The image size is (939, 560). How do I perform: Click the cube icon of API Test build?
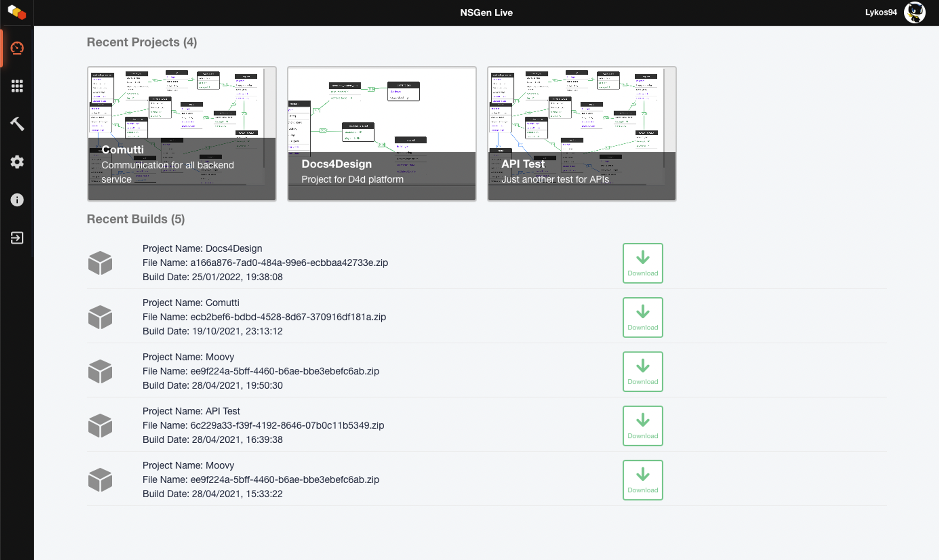100,426
